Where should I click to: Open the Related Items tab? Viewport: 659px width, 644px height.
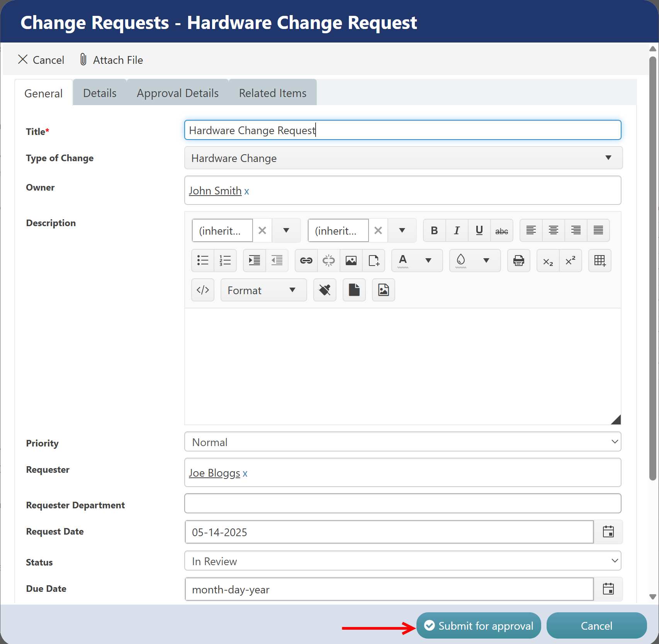[x=273, y=93]
